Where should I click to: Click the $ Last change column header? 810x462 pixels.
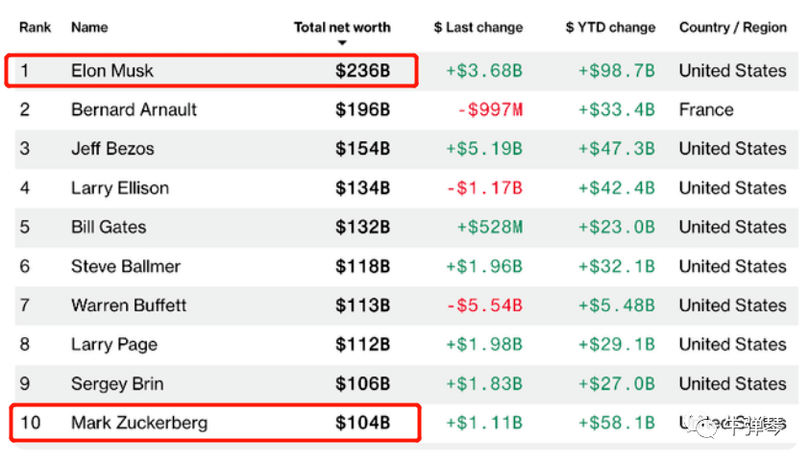477,27
